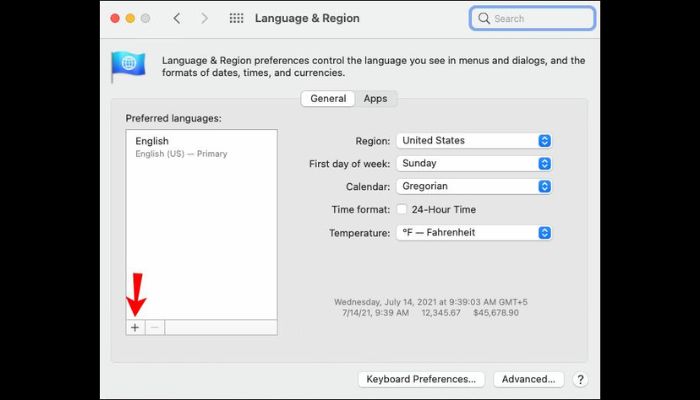
Task: Click the sample number '12,345.67'
Action: click(441, 313)
